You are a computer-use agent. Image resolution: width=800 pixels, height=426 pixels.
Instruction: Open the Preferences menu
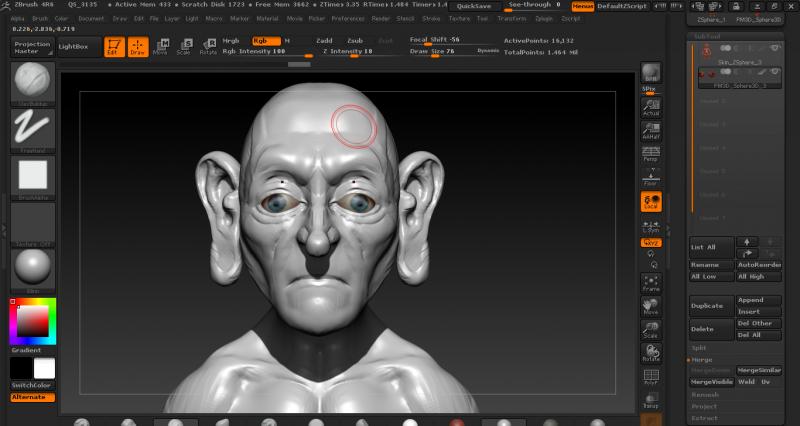348,18
